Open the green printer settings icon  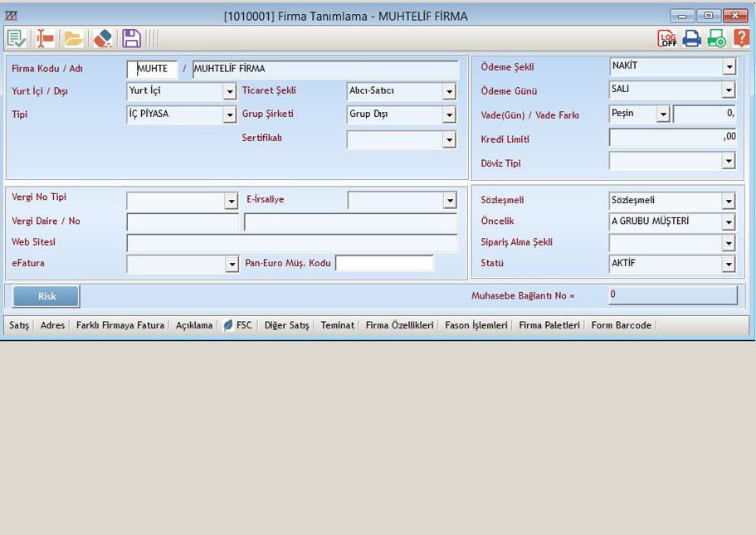pos(716,38)
